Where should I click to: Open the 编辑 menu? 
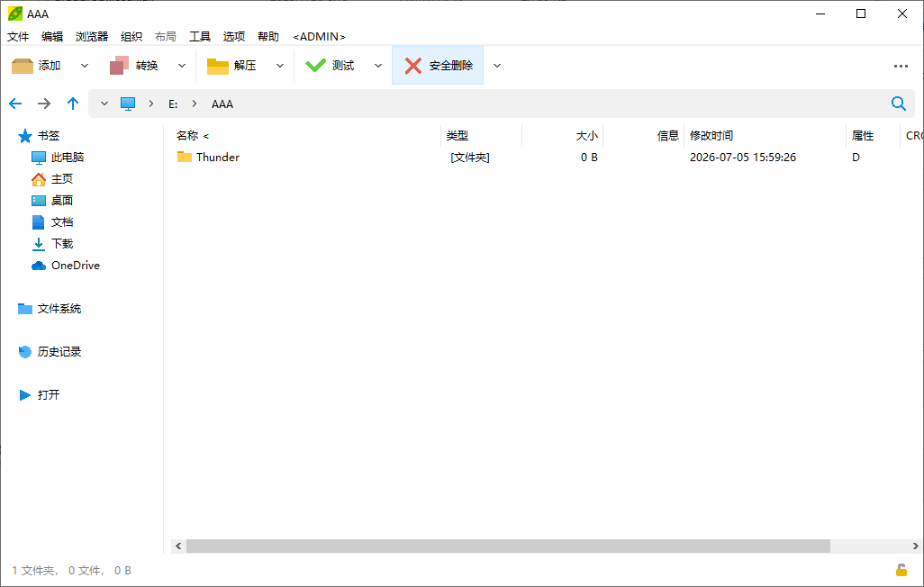(52, 37)
